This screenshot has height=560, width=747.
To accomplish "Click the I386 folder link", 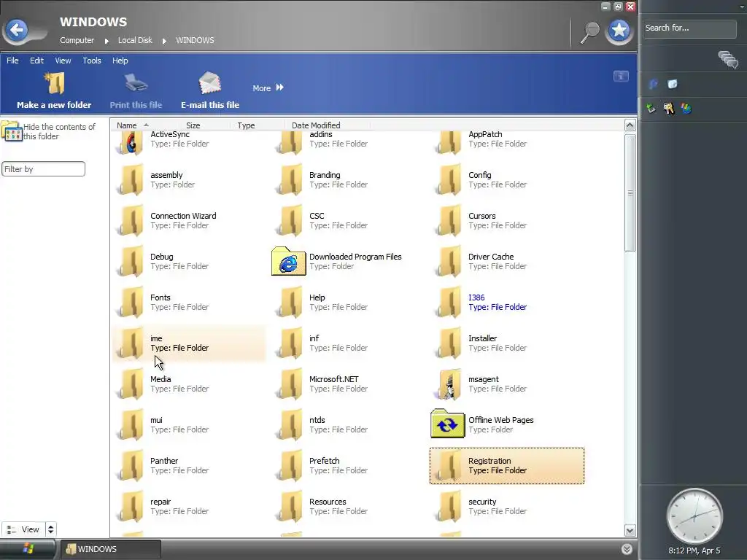I will (x=476, y=297).
